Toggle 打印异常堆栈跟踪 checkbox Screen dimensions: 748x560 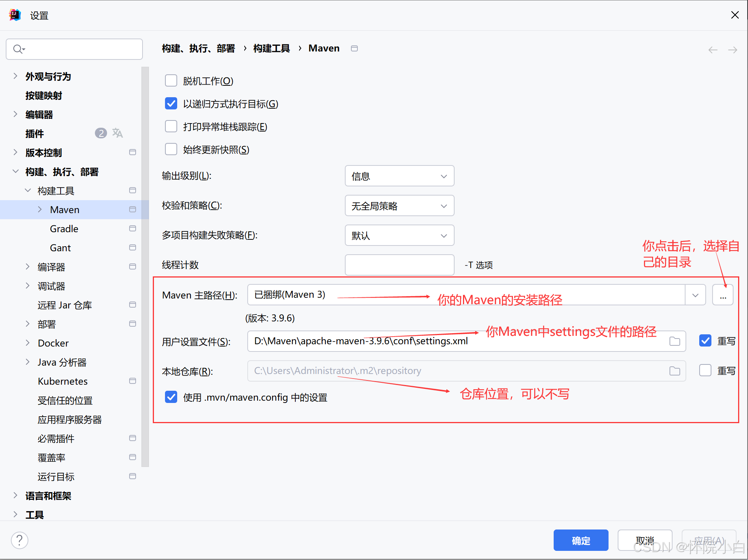pos(171,127)
